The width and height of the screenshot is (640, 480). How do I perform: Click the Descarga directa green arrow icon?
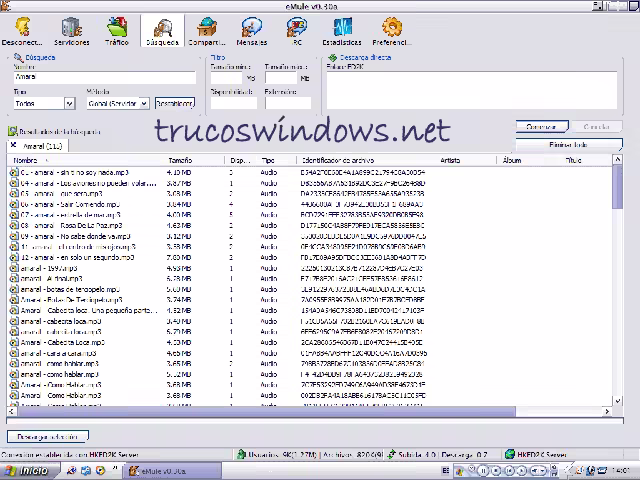click(333, 58)
